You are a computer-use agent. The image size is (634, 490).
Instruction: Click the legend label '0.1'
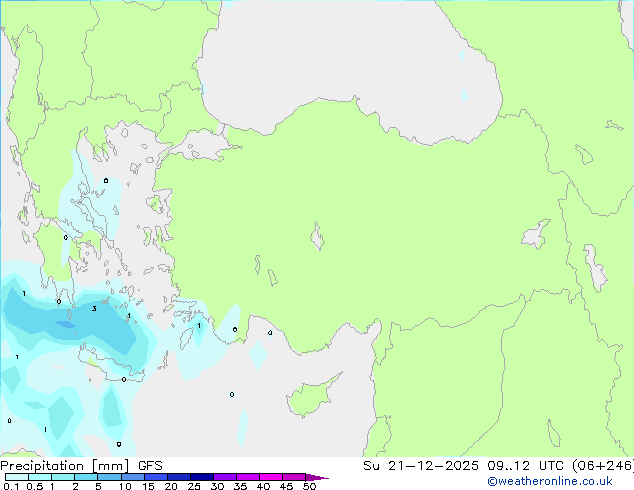[11, 486]
